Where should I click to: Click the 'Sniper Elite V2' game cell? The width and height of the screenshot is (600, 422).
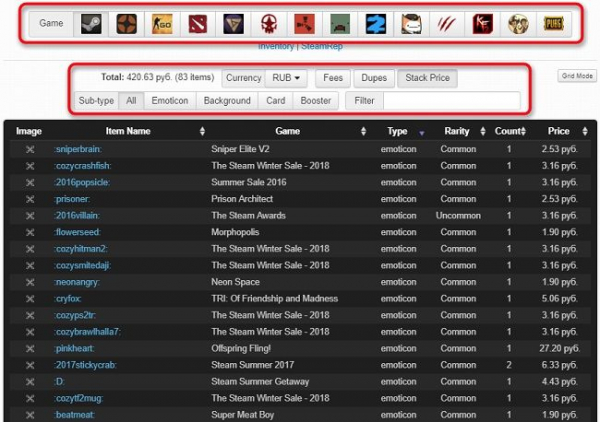tap(240, 149)
